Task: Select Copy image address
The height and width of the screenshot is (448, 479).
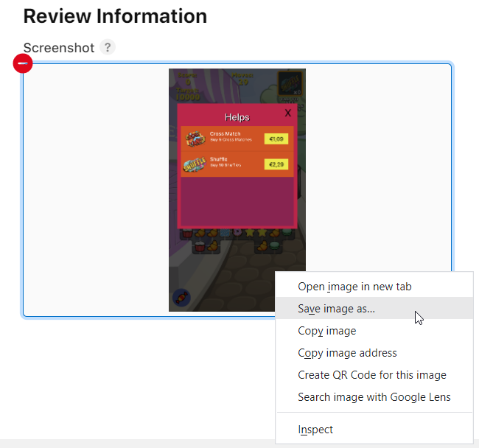Action: coord(374,353)
